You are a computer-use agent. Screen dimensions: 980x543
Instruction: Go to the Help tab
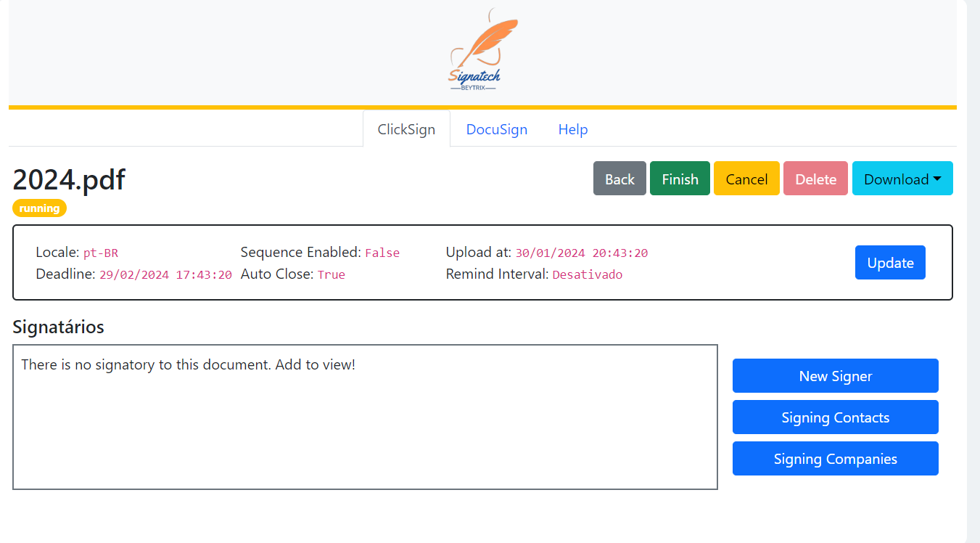tap(572, 129)
